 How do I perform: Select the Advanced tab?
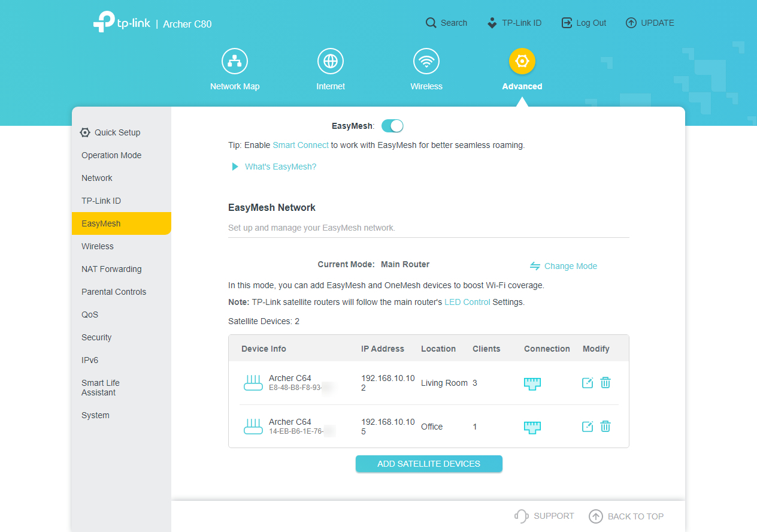522,70
